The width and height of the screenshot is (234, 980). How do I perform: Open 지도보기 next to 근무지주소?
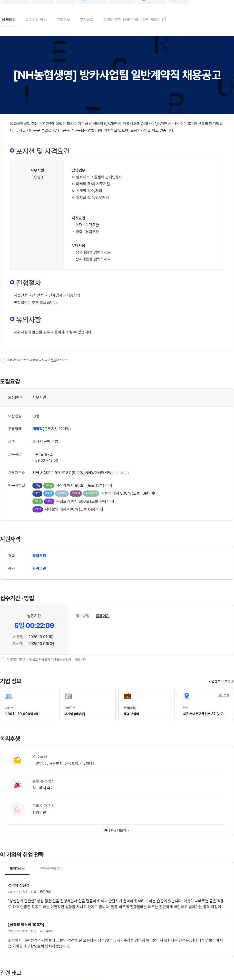(x=120, y=473)
